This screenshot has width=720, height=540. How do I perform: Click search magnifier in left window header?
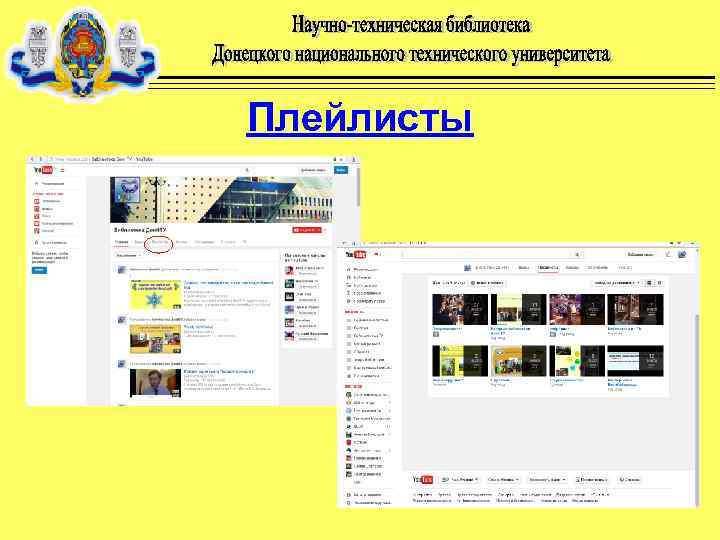(248, 170)
